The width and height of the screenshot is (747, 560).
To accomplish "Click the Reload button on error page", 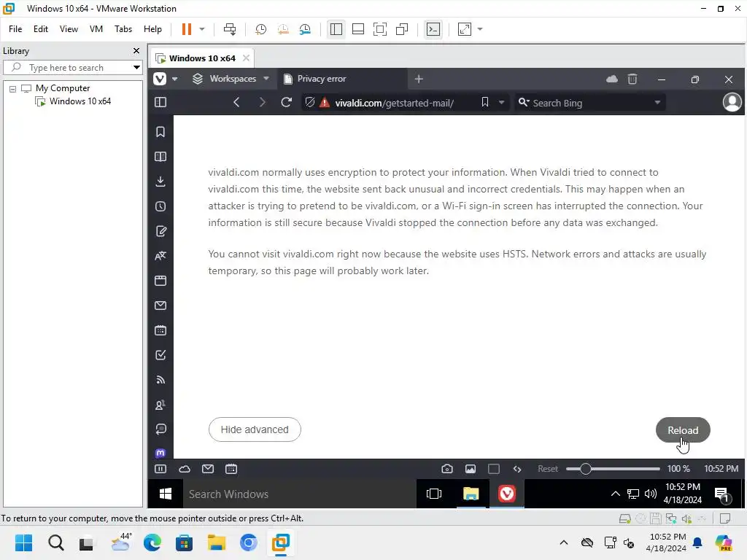I will (683, 430).
